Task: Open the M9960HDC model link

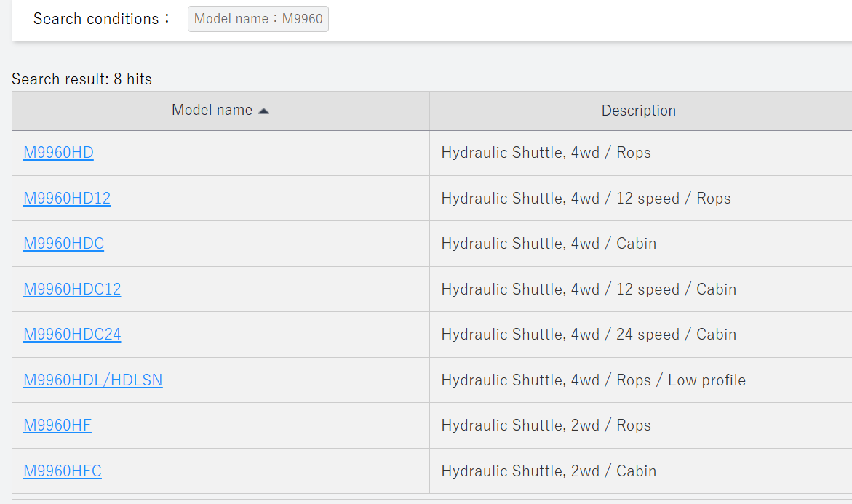Action: (x=63, y=244)
